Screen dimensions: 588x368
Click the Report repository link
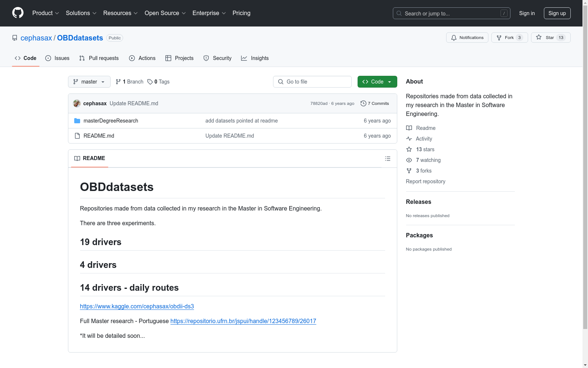click(426, 181)
